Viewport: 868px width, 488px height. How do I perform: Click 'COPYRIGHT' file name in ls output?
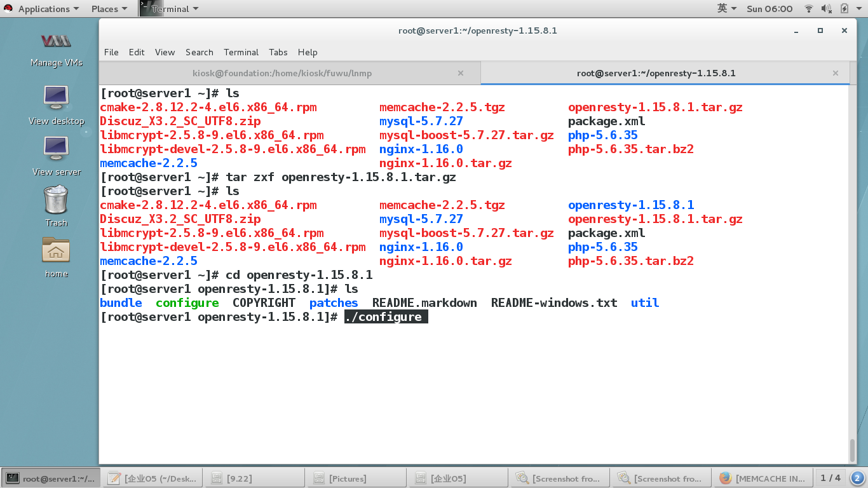pos(264,303)
